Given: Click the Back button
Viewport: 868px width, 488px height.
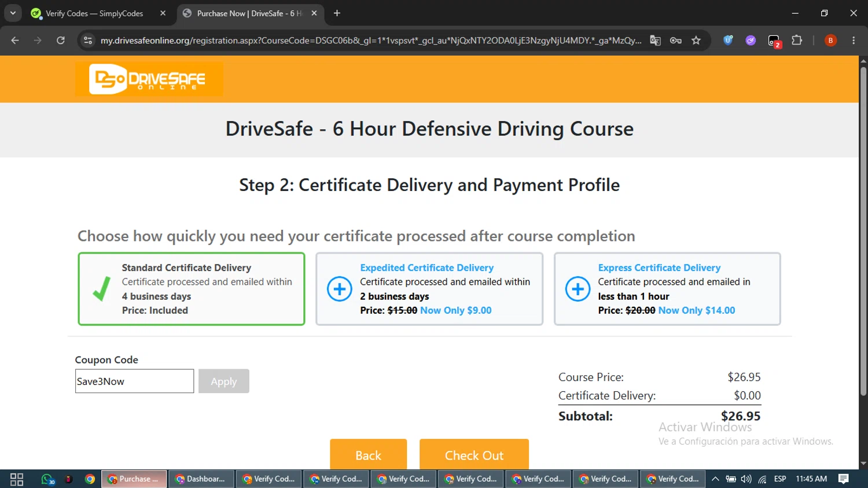Looking at the screenshot, I should (x=369, y=454).
